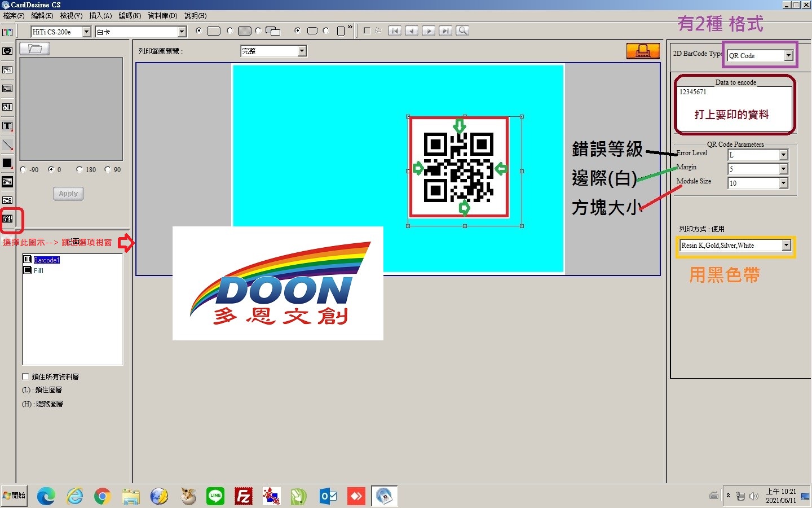Open Google Chrome from taskbar

tap(102, 496)
